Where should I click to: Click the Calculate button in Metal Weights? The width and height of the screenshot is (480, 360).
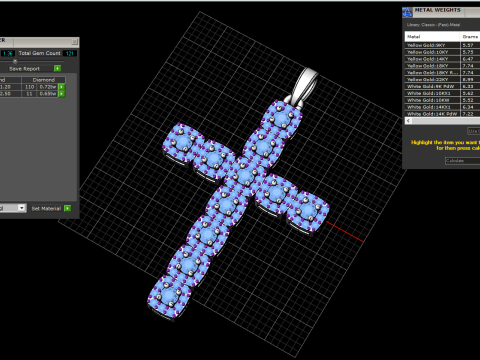pyautogui.click(x=462, y=161)
